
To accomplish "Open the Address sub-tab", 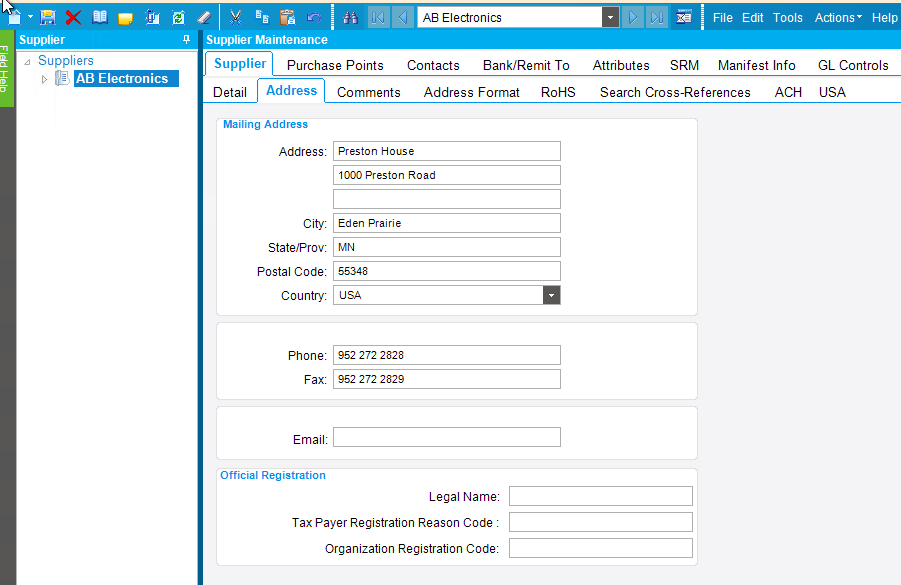I will coord(291,91).
